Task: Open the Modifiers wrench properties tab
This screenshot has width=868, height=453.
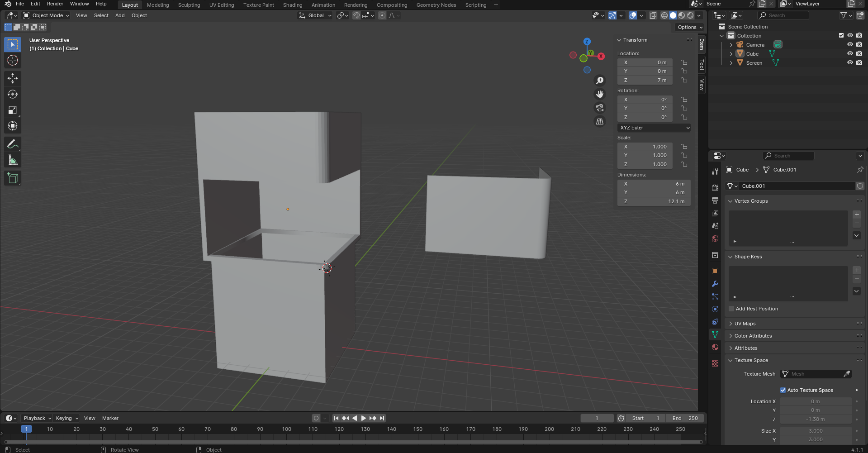Action: point(715,284)
